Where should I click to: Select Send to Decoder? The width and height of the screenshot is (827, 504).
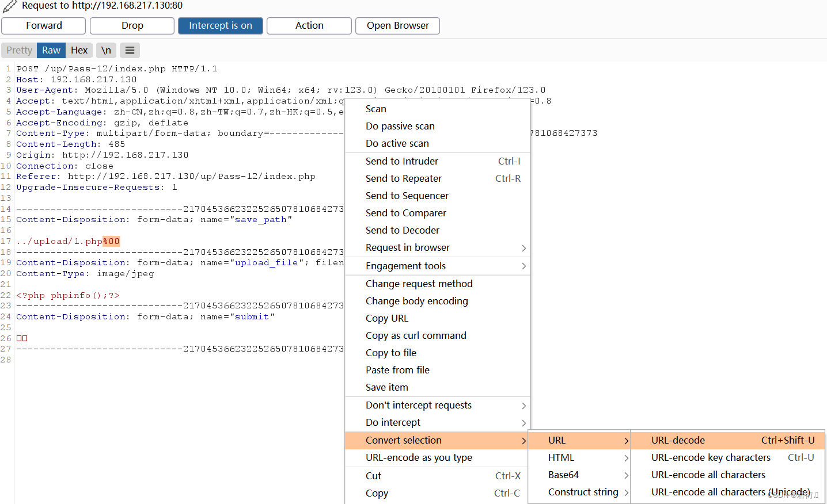(x=437, y=230)
